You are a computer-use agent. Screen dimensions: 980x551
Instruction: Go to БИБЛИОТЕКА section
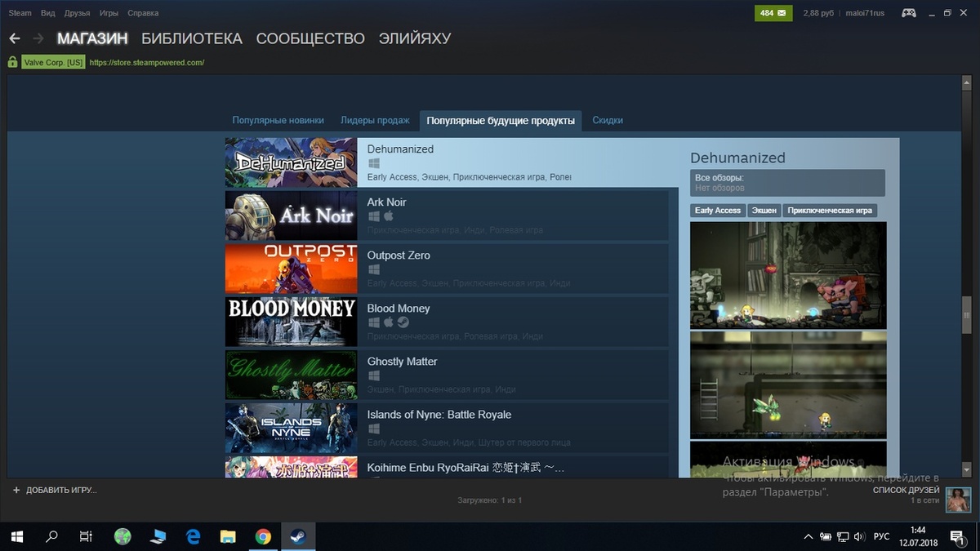pyautogui.click(x=192, y=38)
